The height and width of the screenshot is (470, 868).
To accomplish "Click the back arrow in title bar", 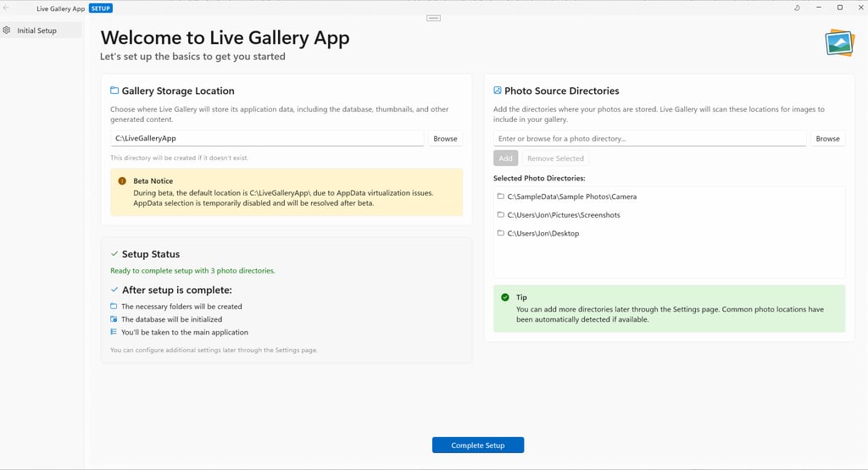I will point(6,8).
